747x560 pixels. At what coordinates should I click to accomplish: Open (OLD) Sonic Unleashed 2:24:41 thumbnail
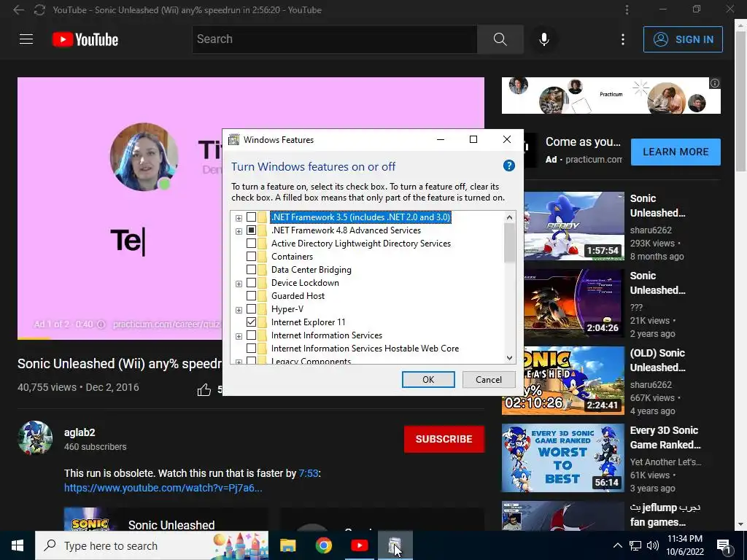562,381
